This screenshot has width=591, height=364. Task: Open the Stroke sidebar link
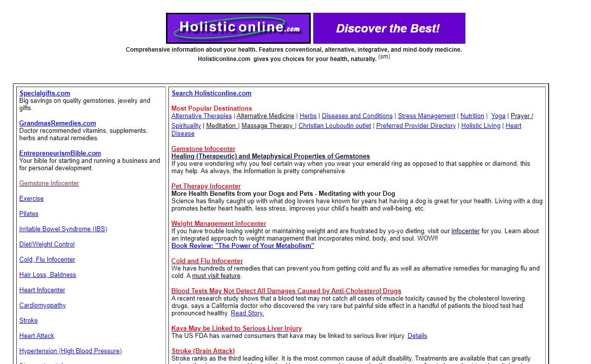coord(29,320)
